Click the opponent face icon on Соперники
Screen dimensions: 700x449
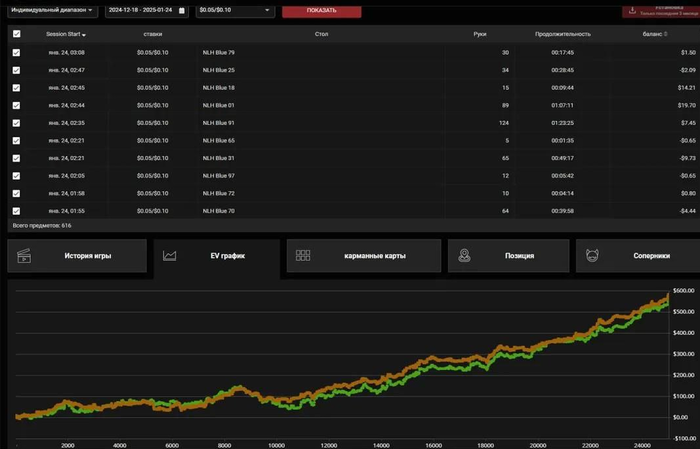[592, 256]
